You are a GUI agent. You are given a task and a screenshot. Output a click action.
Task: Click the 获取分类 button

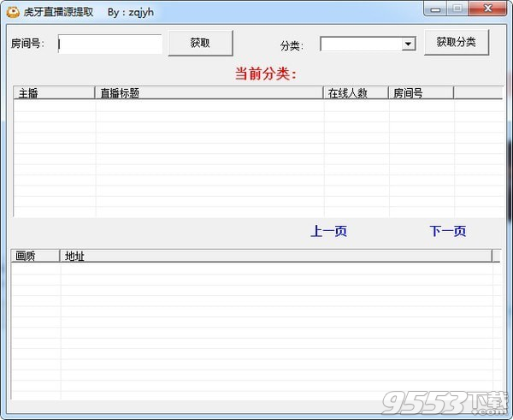[x=457, y=42]
